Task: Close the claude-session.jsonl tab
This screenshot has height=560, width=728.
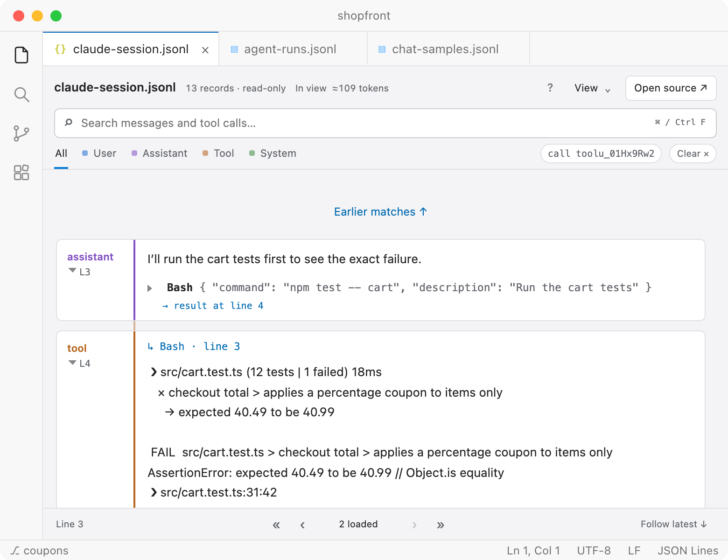Action: point(205,50)
